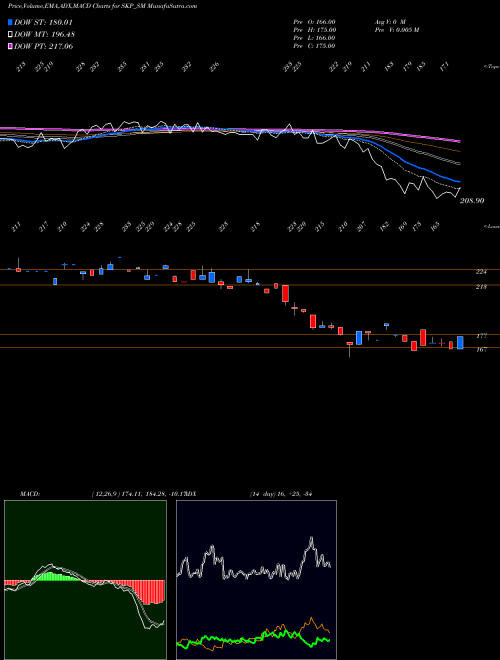
Task: Click the MACD (12,26,9) values text
Action: (x=138, y=494)
